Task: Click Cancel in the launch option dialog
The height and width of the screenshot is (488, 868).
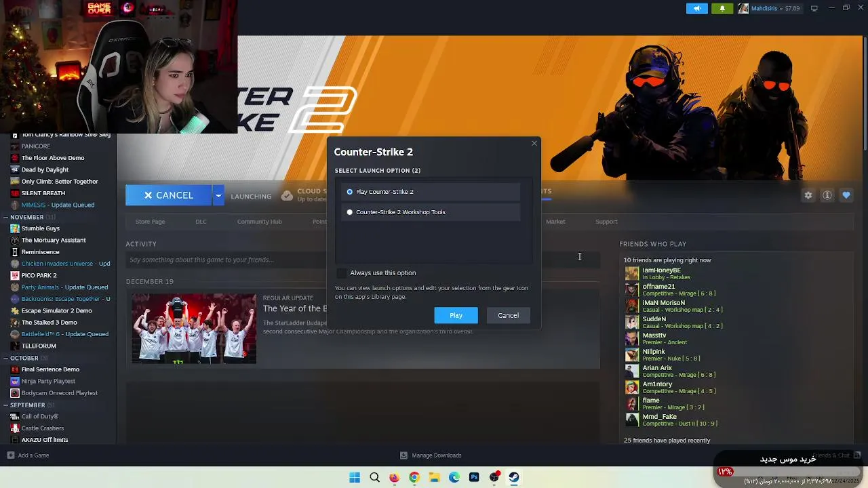Action: point(508,315)
